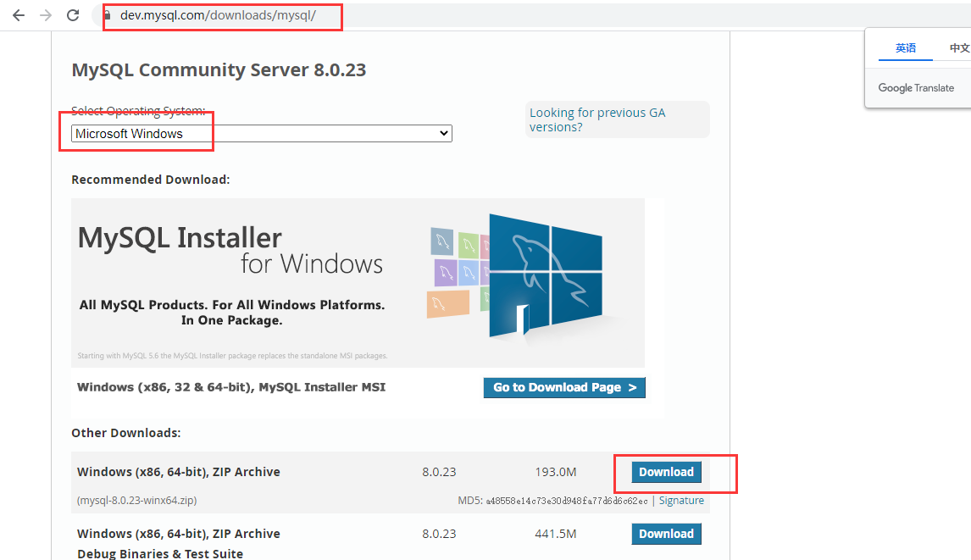Click the 193.0M size value

(x=556, y=472)
